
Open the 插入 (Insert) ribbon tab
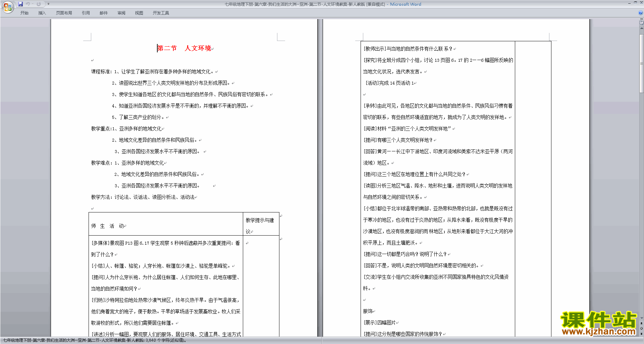point(42,13)
